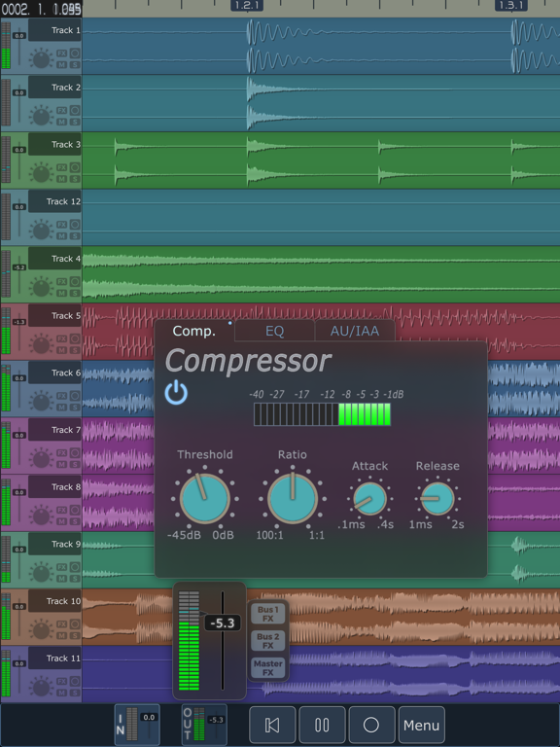Open FX for Track 5

(x=62, y=339)
